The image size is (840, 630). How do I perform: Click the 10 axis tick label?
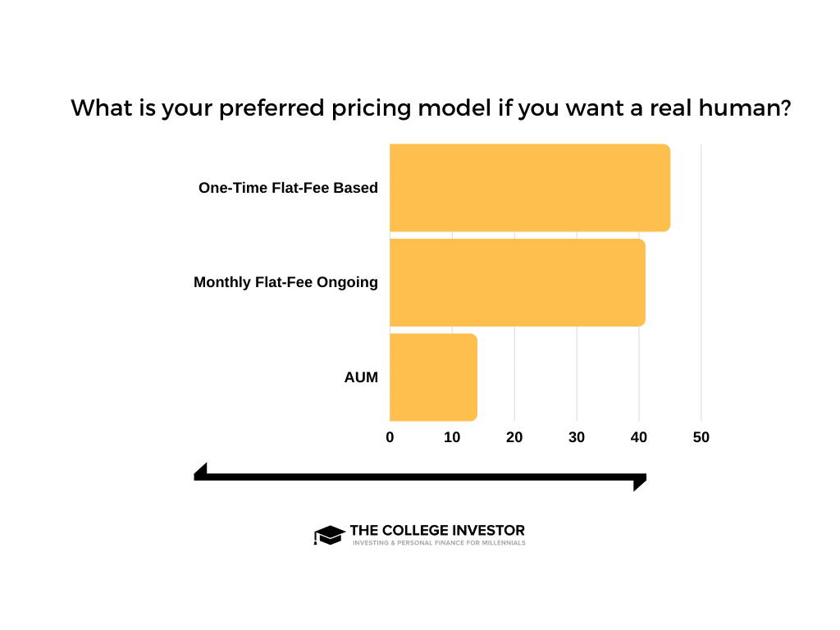452,437
